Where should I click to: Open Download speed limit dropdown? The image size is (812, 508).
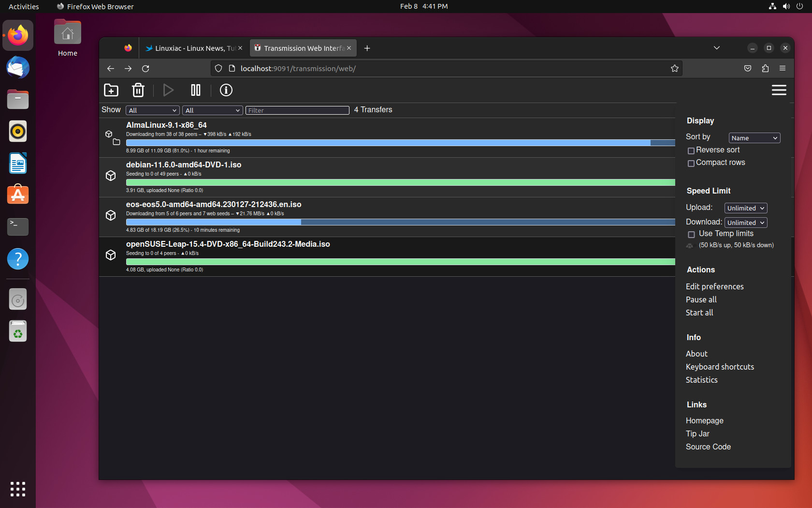click(x=746, y=223)
